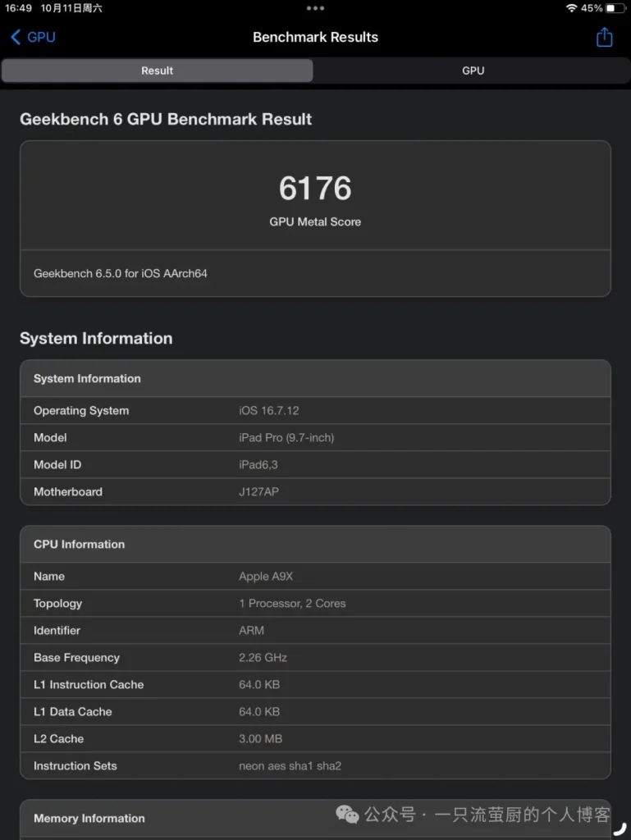631x840 pixels.
Task: Select the Topology row
Action: (315, 603)
